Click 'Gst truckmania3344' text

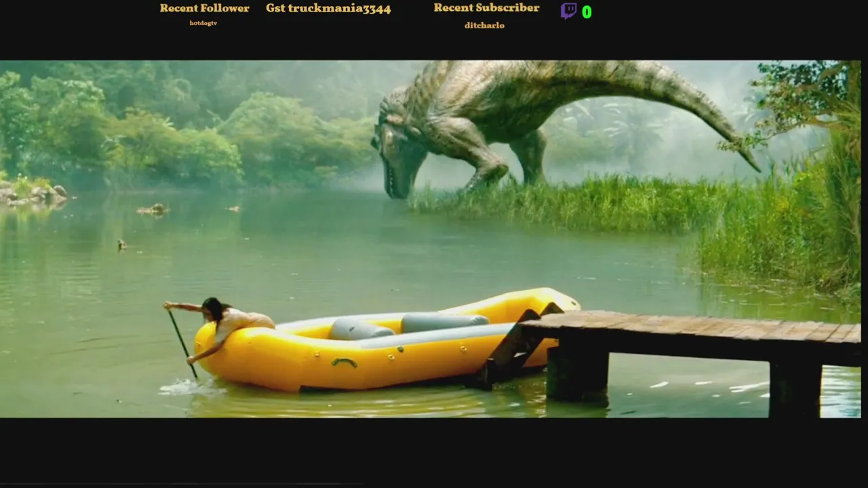328,9
